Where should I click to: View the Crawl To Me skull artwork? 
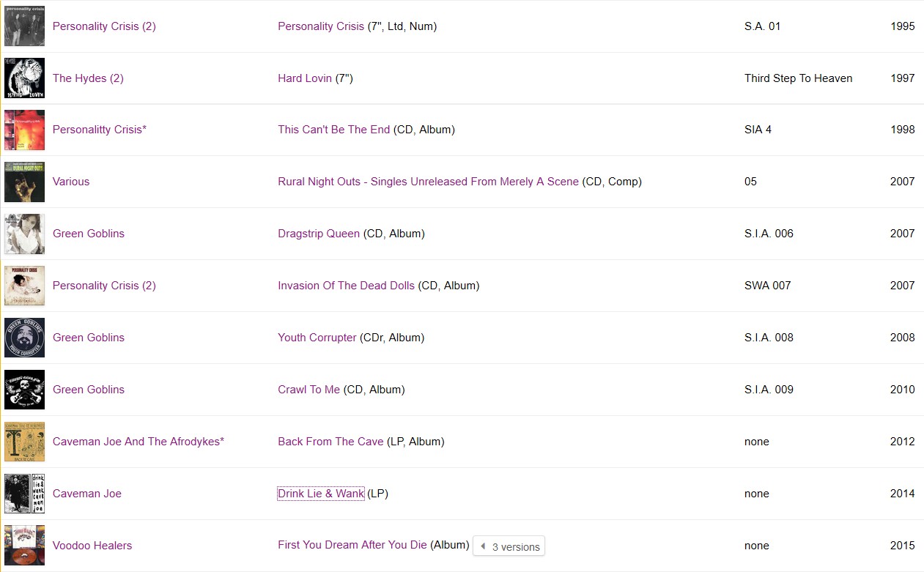click(x=24, y=389)
